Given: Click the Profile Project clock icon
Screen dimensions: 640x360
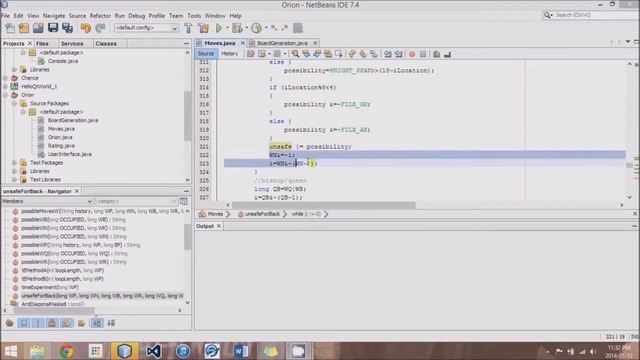Looking at the screenshot, I should (x=256, y=28).
